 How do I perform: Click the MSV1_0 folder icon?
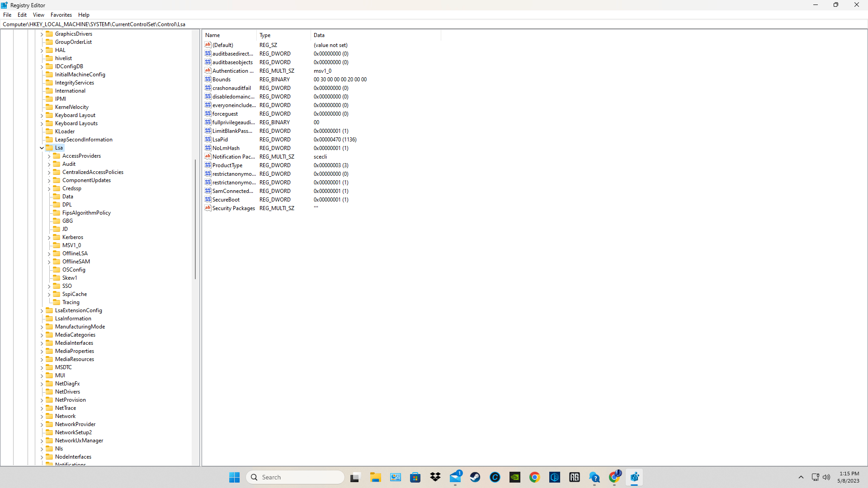(x=57, y=245)
